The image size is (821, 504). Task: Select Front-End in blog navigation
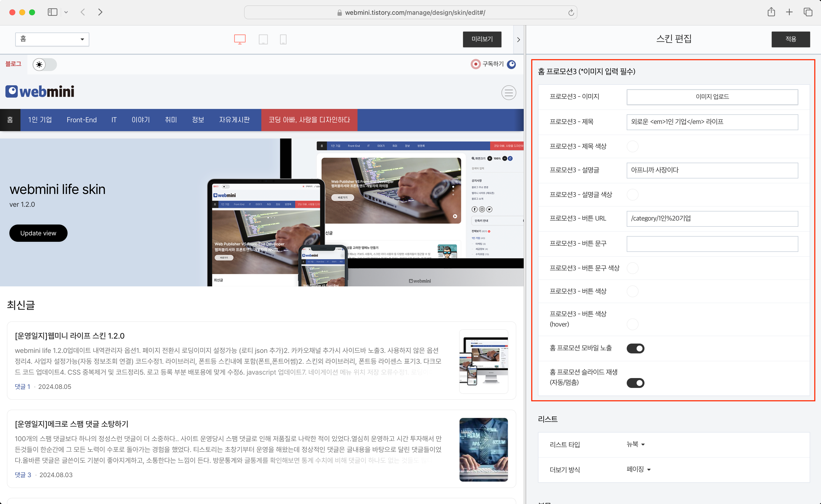tap(82, 120)
